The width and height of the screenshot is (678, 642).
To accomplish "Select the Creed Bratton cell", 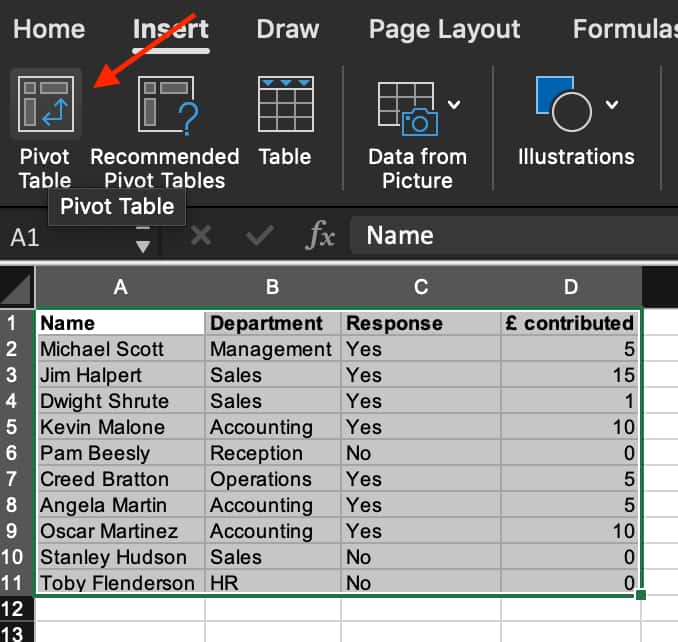I will (120, 479).
